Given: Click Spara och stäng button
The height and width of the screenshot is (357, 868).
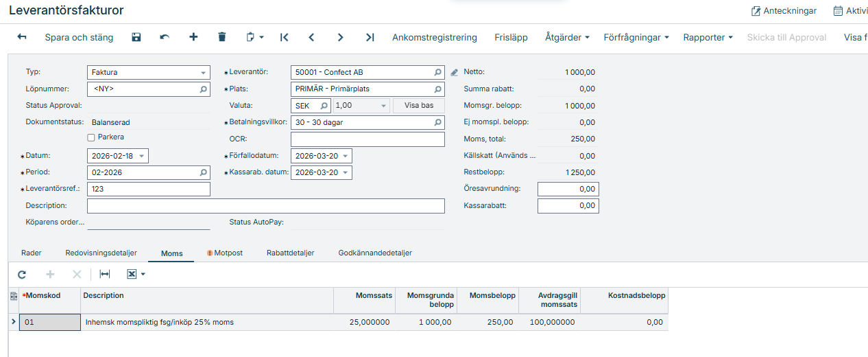Looking at the screenshot, I should (79, 37).
